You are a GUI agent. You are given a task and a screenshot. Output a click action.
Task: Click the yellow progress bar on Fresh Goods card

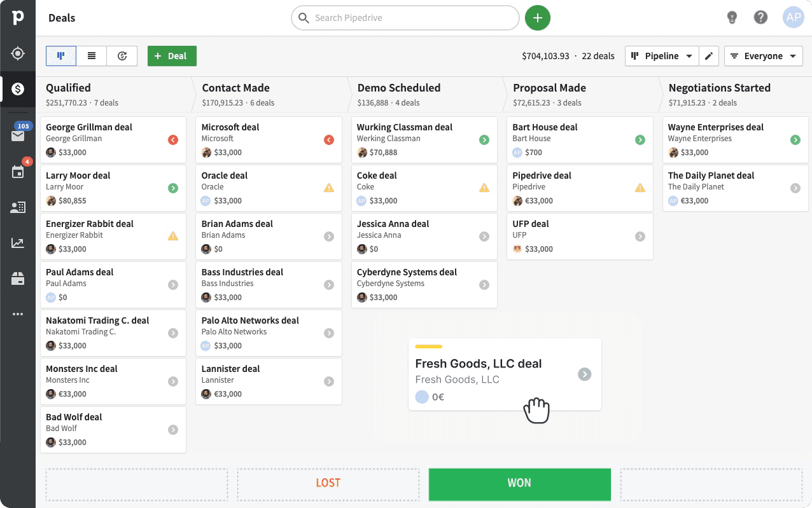tap(430, 347)
